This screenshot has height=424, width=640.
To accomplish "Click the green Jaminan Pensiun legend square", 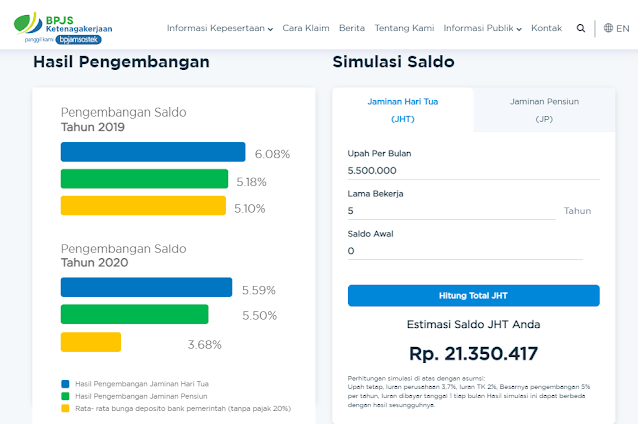I will (x=65, y=396).
